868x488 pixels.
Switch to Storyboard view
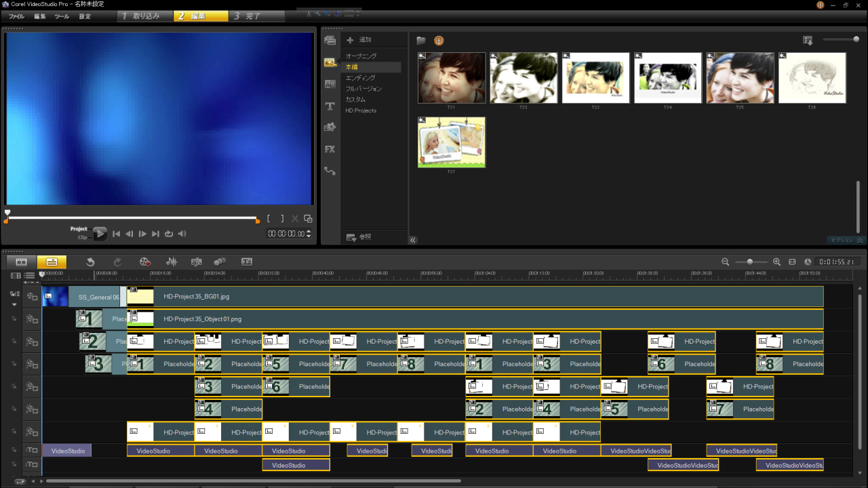point(21,262)
